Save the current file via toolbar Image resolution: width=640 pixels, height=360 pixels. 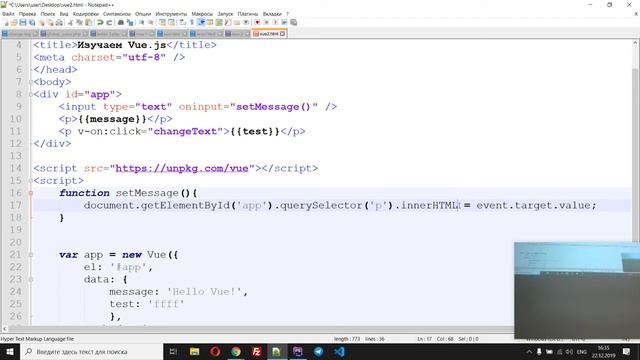coord(23,22)
